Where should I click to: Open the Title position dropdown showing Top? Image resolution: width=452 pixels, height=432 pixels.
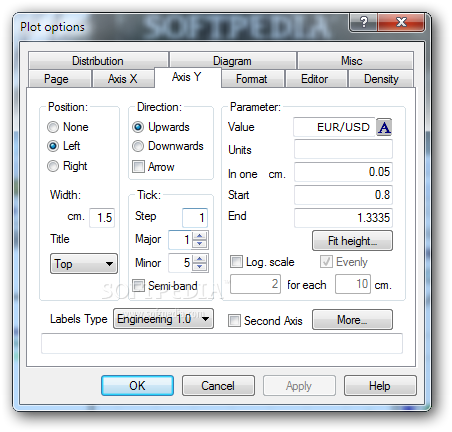[x=84, y=264]
